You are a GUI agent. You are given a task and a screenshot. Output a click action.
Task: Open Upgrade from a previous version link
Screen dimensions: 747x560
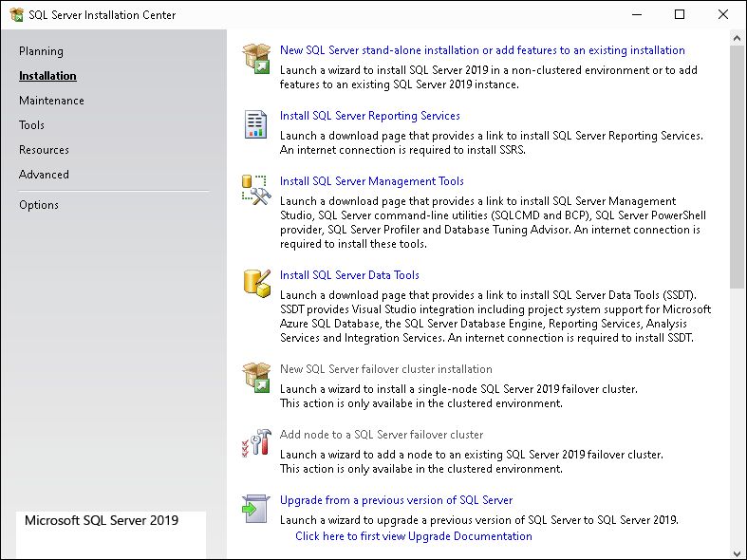coord(396,500)
